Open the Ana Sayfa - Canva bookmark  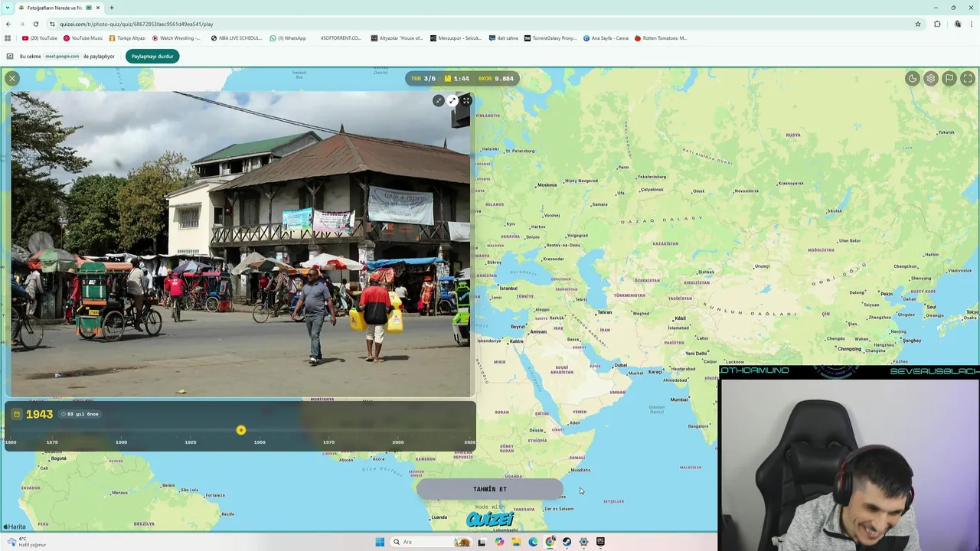point(606,37)
